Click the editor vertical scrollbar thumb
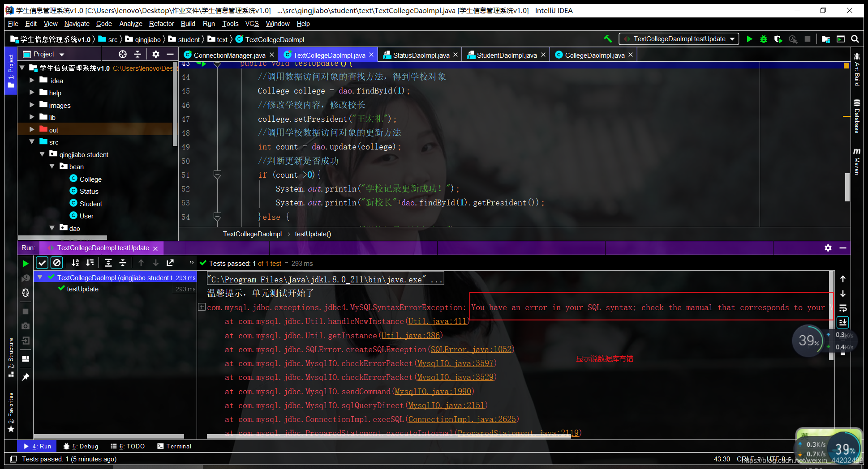The height and width of the screenshot is (469, 868). pyautogui.click(x=847, y=187)
